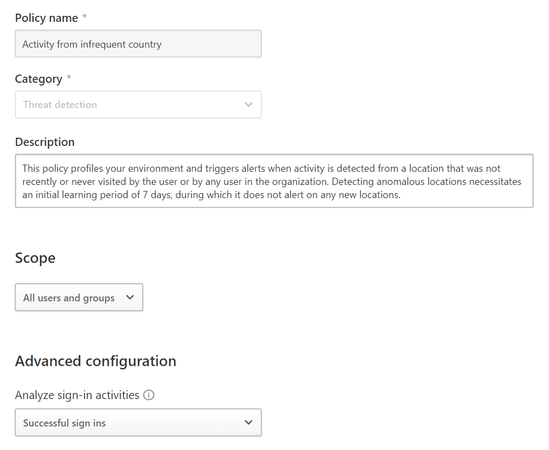Click the Description label
549x450 pixels.
click(x=45, y=142)
